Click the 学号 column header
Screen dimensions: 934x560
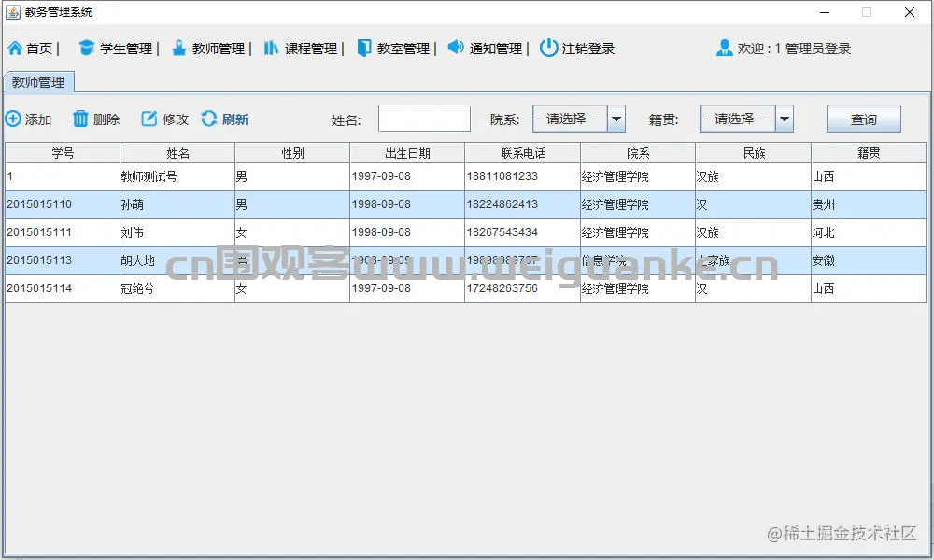coord(63,153)
